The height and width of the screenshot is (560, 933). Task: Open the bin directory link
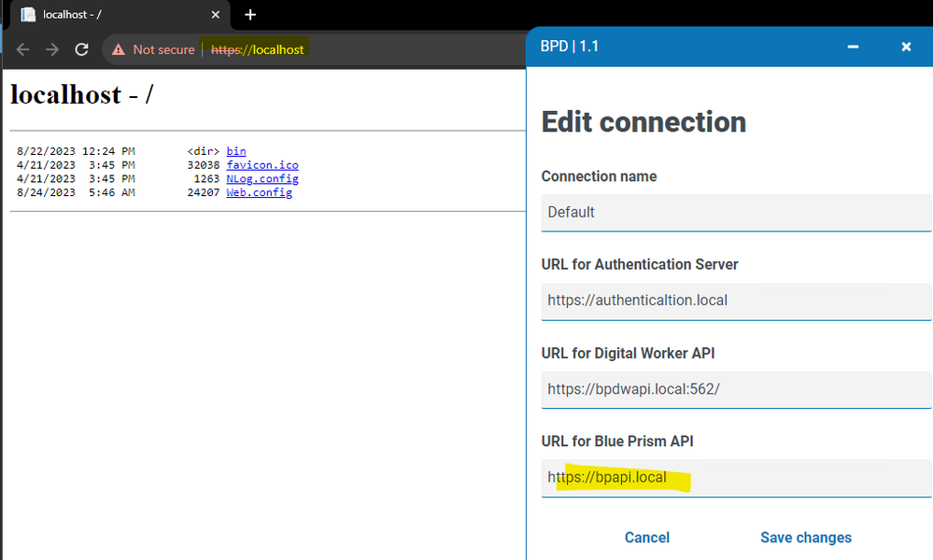pyautogui.click(x=236, y=151)
